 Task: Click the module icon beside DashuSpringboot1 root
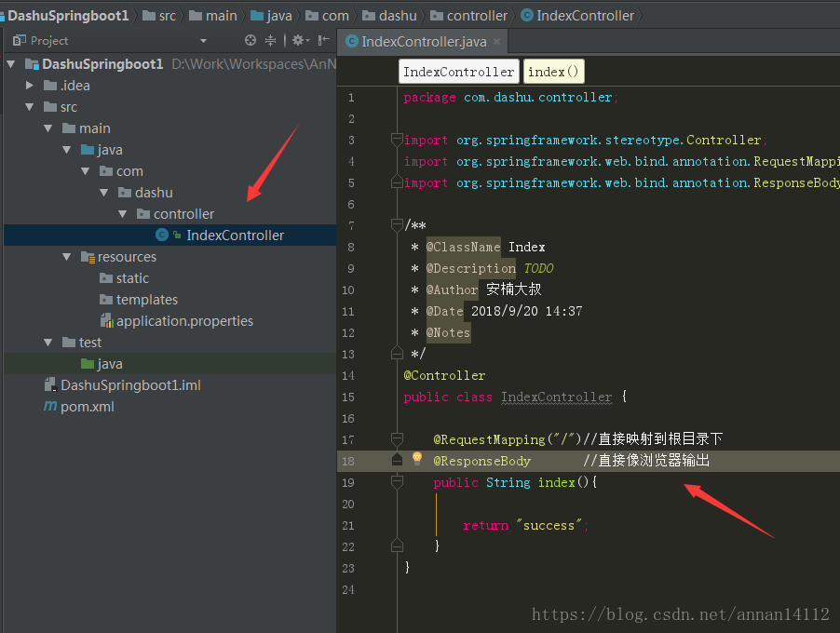(33, 64)
